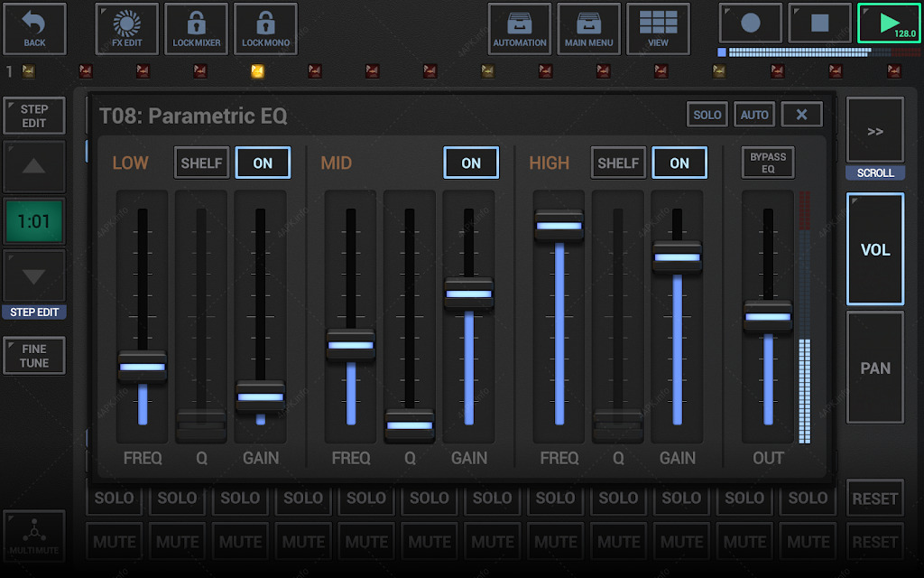The image size is (924, 578).
Task: Click the blue 'SCROLL' label
Action: click(875, 172)
